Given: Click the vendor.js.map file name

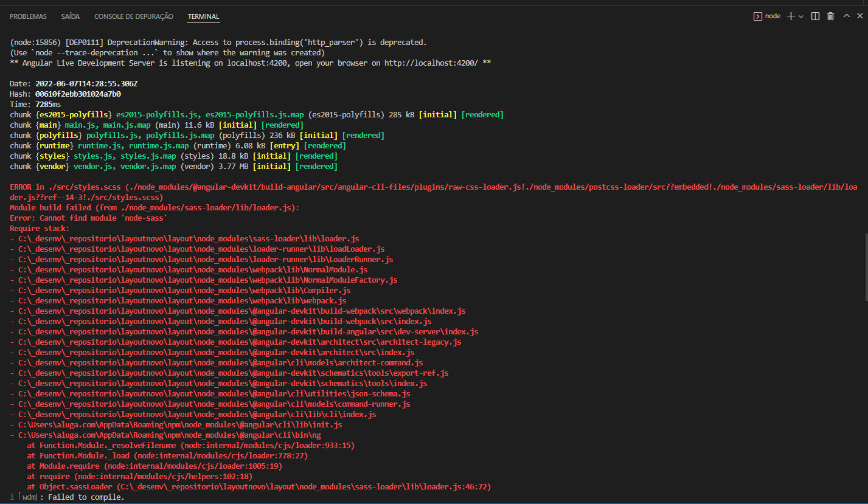Looking at the screenshot, I should pos(148,167).
